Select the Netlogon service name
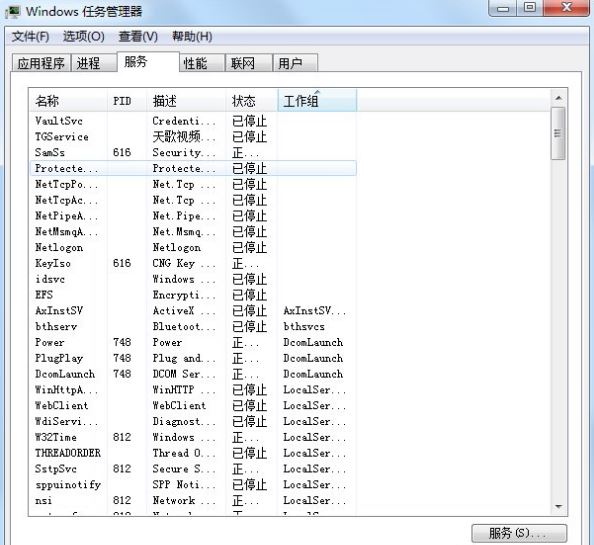Image resolution: width=594 pixels, height=545 pixels. click(59, 247)
